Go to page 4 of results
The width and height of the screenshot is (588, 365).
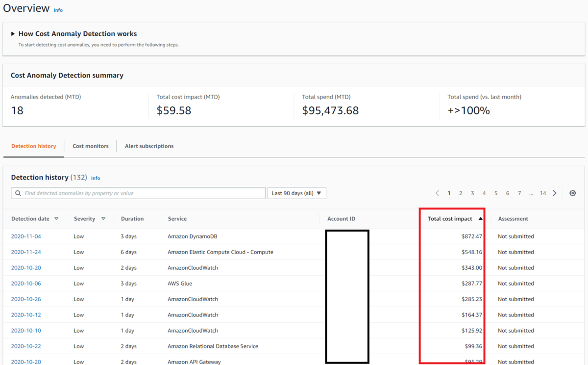pyautogui.click(x=484, y=193)
